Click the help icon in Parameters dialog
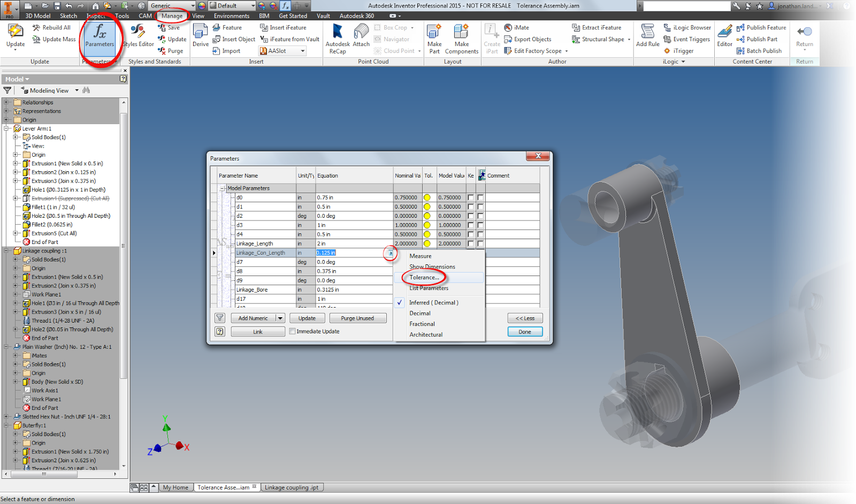 (220, 332)
